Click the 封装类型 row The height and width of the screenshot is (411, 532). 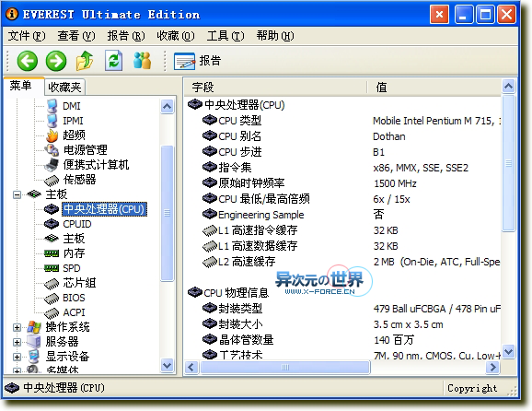click(x=342, y=309)
